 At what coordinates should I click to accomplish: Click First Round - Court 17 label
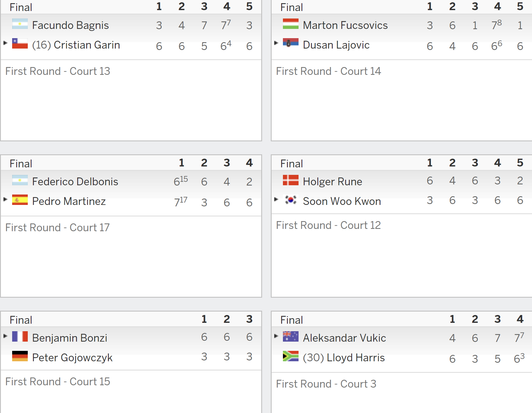click(x=58, y=227)
